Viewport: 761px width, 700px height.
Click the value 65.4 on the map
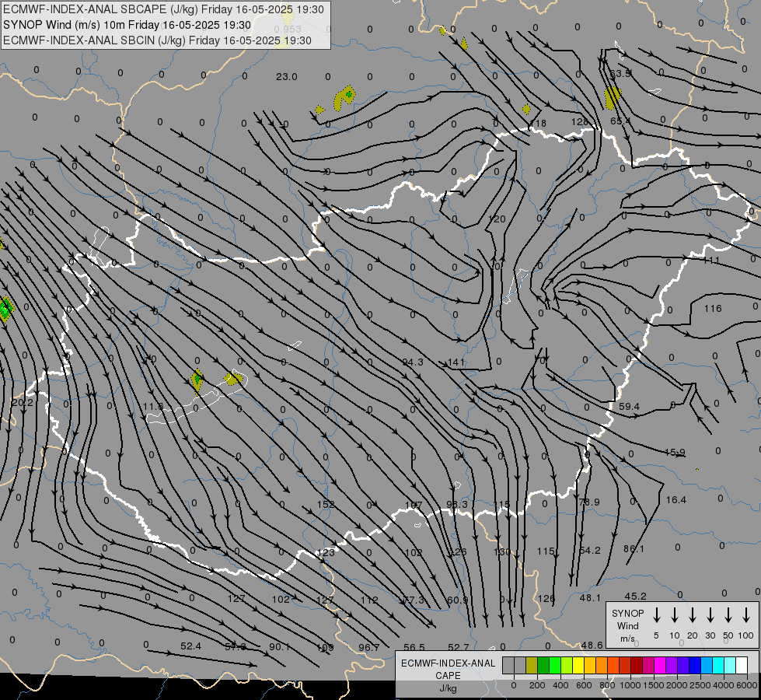tap(620, 121)
